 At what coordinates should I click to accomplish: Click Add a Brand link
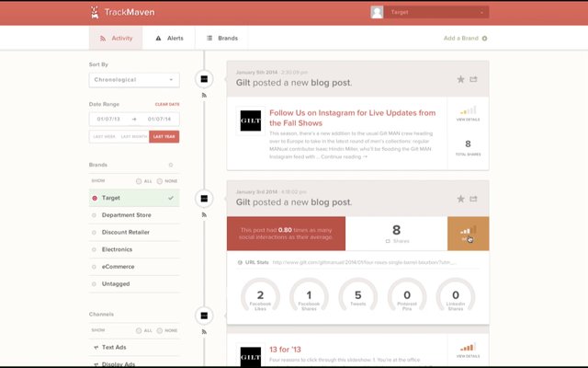(461, 38)
